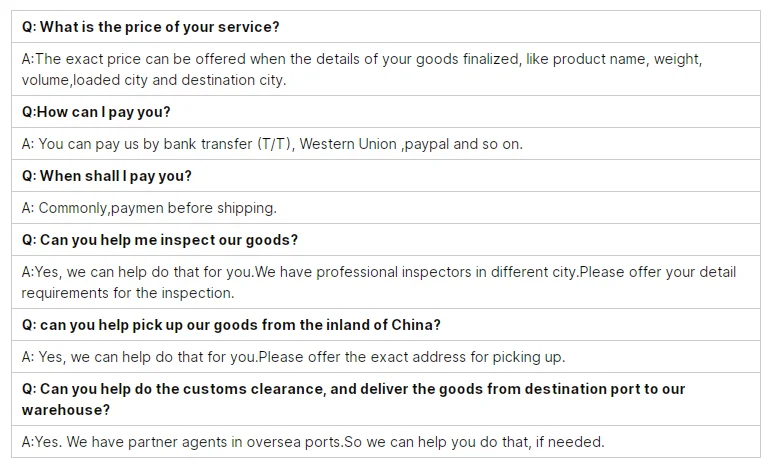Click the question about inspecting our goods
This screenshot has height=465, width=771.
(160, 240)
